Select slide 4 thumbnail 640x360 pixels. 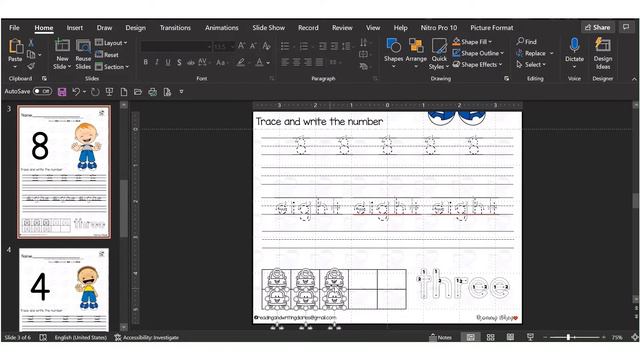coord(64,289)
